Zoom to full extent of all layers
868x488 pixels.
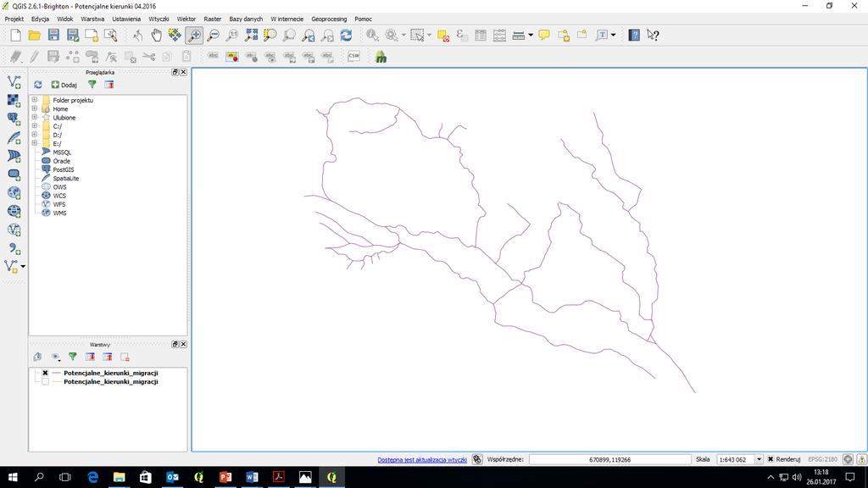(251, 36)
